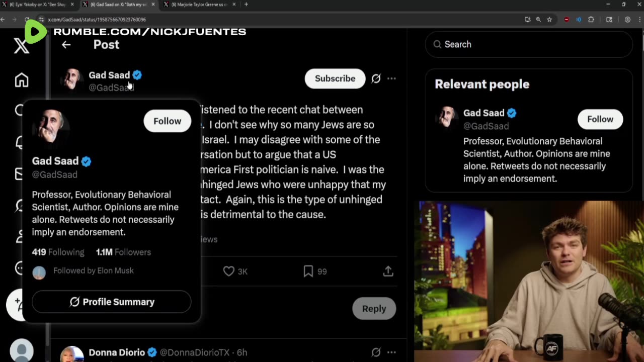Click the tab search icon in the toolbar

[x=609, y=20]
